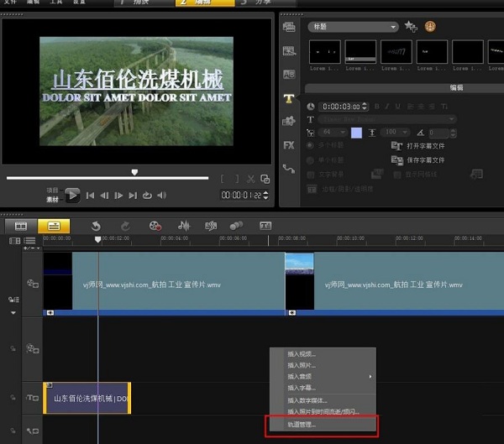
Task: Click the enlarge preview window icon
Action: point(265,179)
